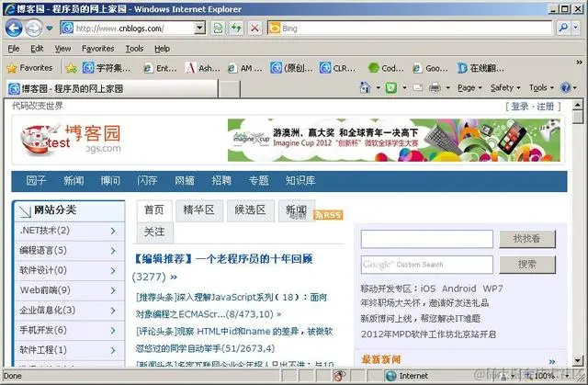The image size is (588, 385).
Task: Click the compatibility view icon
Action: point(219,28)
